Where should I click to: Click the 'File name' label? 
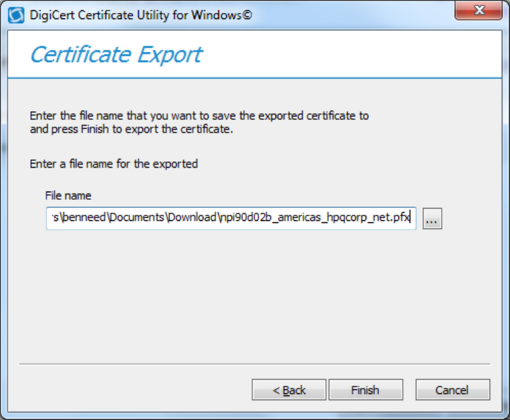tap(68, 196)
